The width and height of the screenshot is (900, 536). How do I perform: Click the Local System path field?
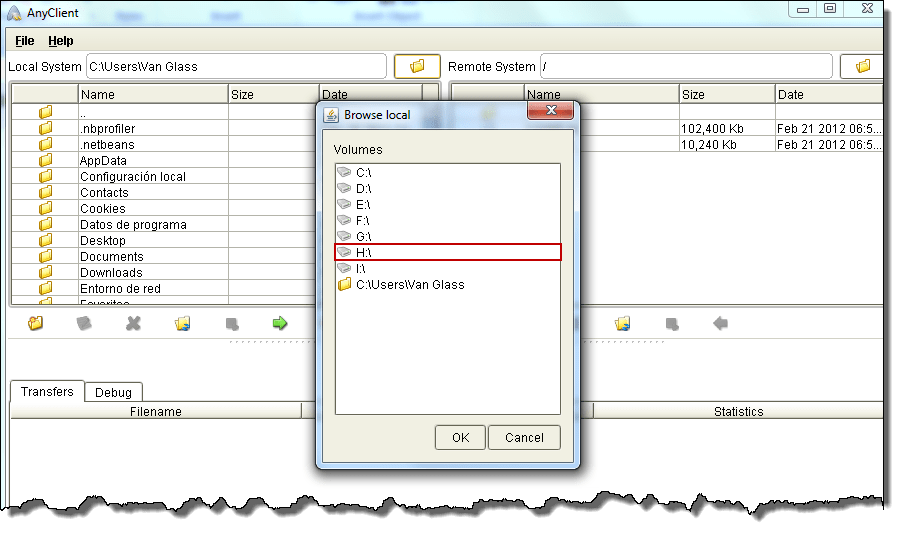(236, 67)
